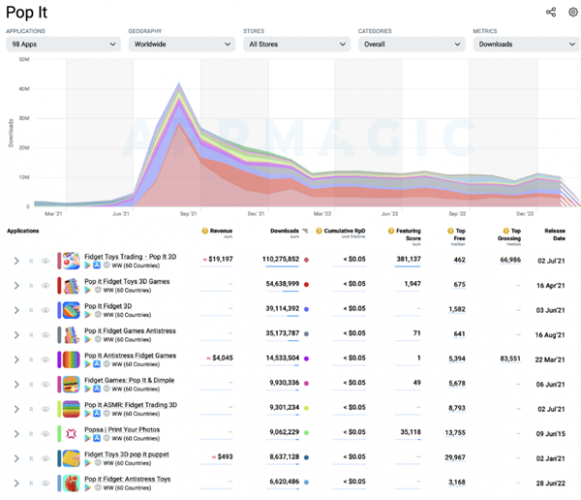
Task: Click the Featuring Score column help icon
Action: click(x=391, y=231)
